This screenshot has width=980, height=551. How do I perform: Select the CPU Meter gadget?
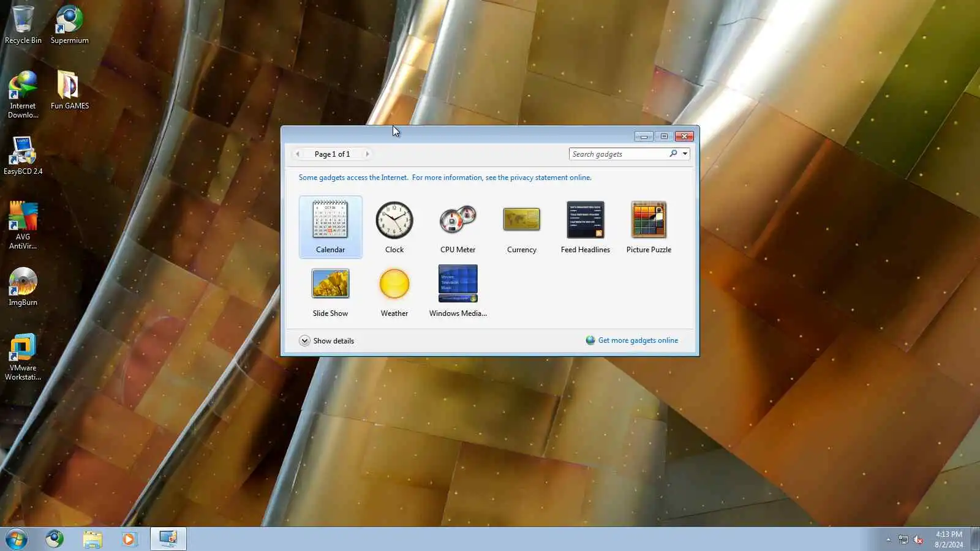pyautogui.click(x=458, y=227)
